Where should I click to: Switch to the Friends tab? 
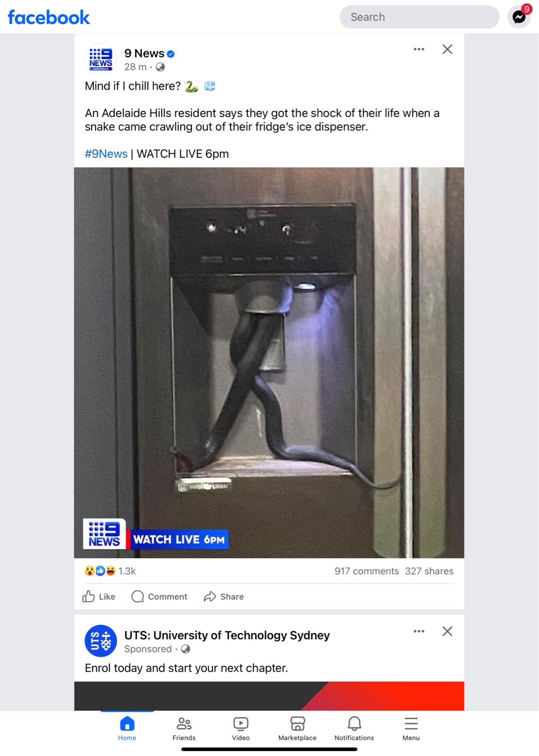coord(184,729)
